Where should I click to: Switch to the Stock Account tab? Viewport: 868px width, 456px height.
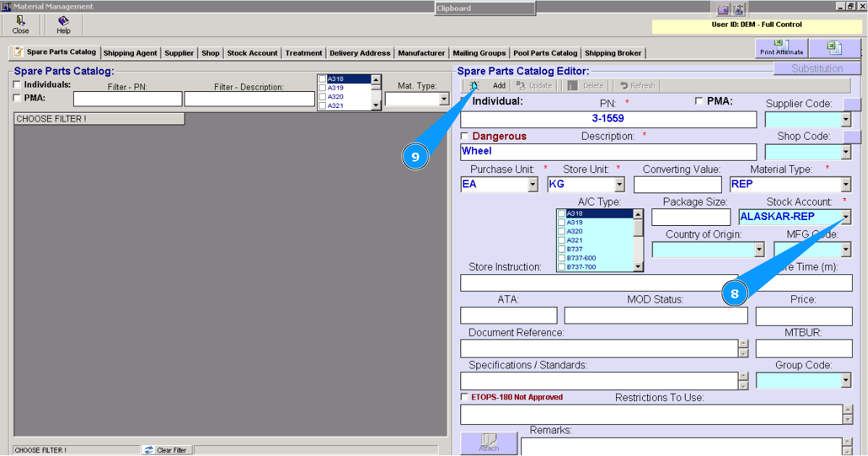coord(252,53)
